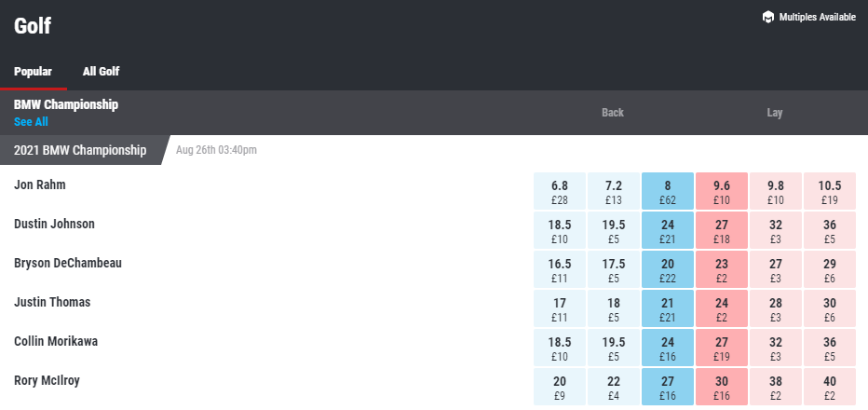This screenshot has width=868, height=410.
Task: Lay Collin Morikawa at odds 27
Action: tap(722, 348)
